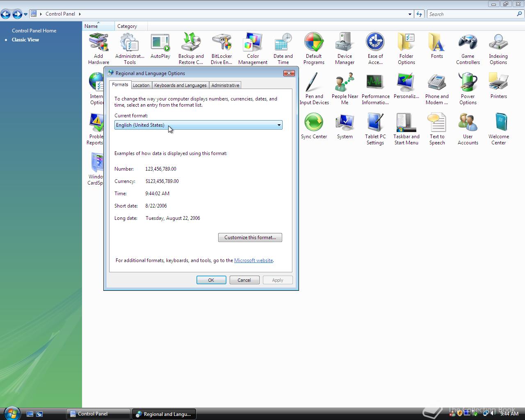Image resolution: width=525 pixels, height=420 pixels.
Task: Open the Personalization item
Action: coord(406,86)
